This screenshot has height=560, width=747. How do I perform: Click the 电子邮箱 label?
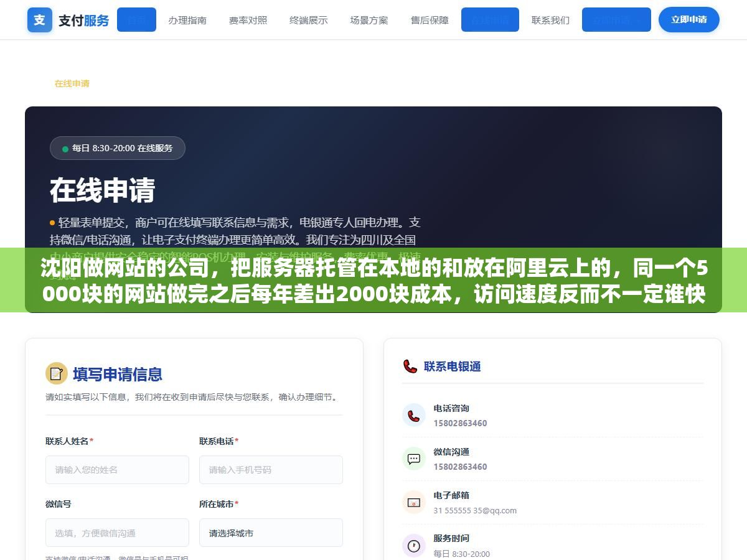coord(451,495)
